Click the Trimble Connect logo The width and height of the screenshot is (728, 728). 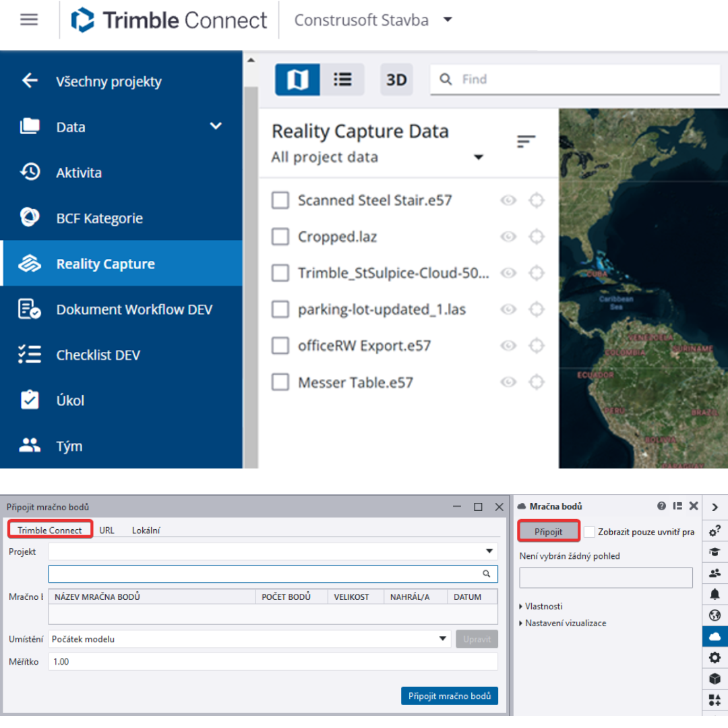(x=169, y=20)
